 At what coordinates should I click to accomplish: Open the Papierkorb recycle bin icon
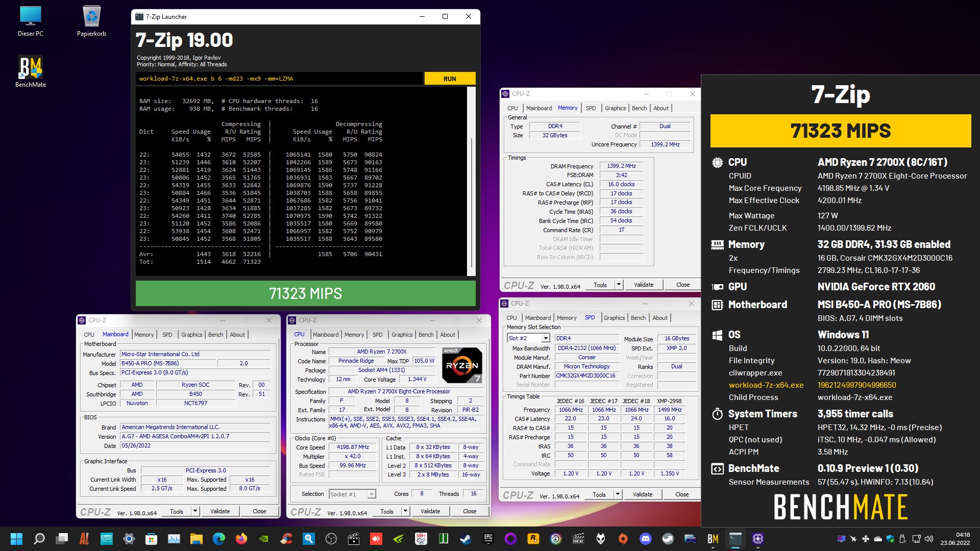pos(91,21)
